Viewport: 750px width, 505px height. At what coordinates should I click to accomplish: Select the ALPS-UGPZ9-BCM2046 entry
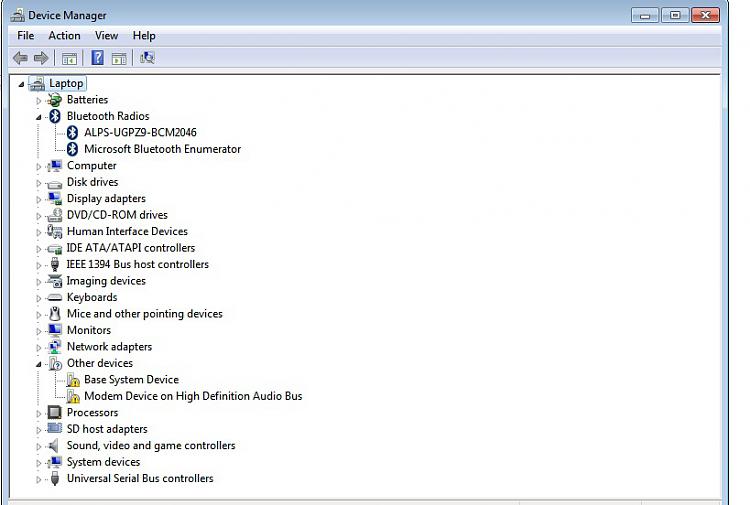coord(140,132)
